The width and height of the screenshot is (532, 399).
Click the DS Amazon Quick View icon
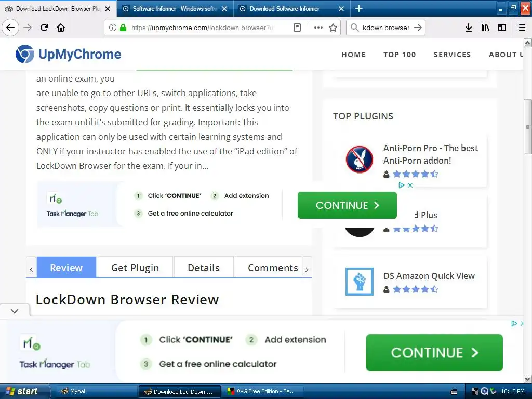point(360,281)
